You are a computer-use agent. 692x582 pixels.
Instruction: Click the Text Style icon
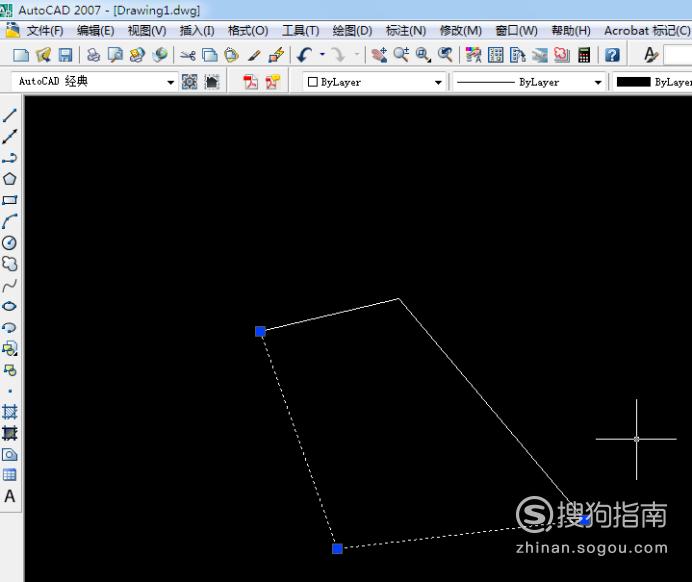pyautogui.click(x=651, y=55)
